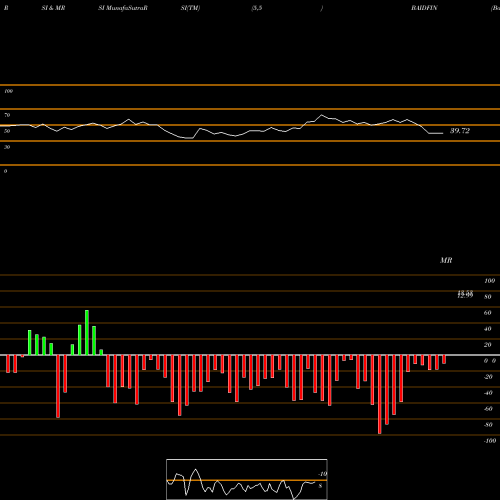Click the 100 label on left RSI axis
This screenshot has height=500, width=500.
pyautogui.click(x=8, y=91)
